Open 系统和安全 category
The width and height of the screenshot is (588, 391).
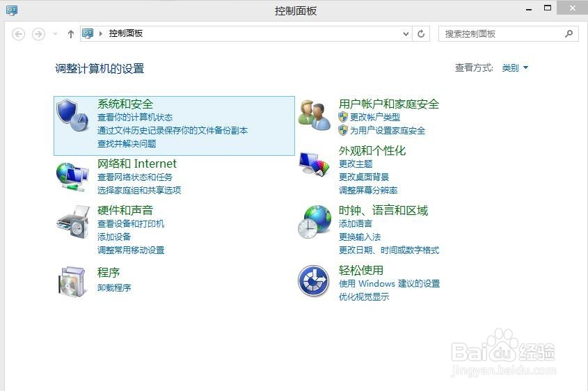point(125,104)
